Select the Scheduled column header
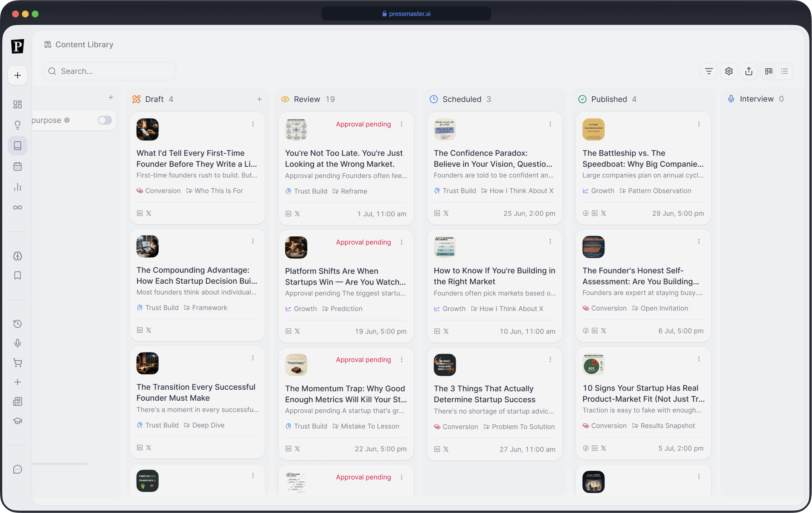The image size is (812, 513). tap(460, 99)
